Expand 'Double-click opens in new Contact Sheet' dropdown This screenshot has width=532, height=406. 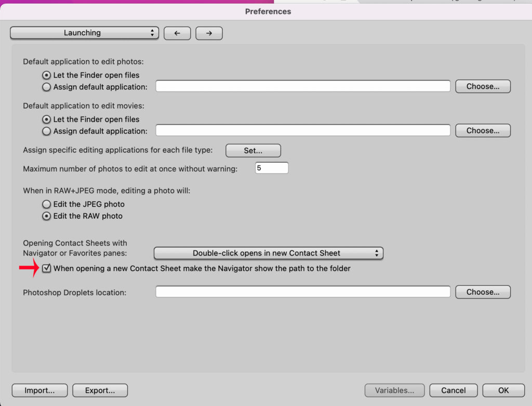[x=268, y=253]
